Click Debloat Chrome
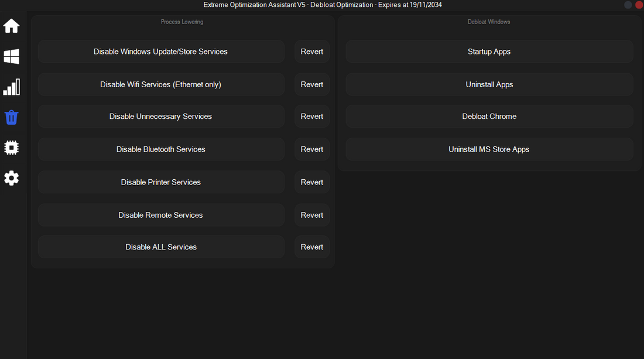The image size is (644, 359). (489, 116)
